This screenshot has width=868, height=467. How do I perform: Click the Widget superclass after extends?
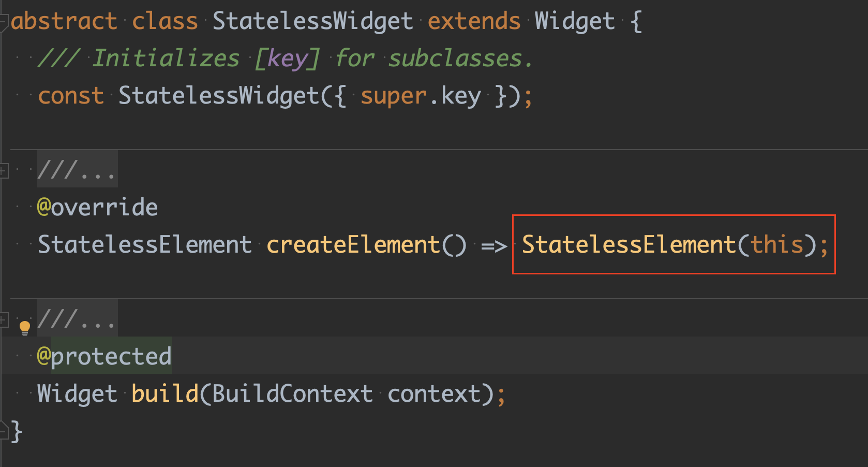click(x=575, y=21)
